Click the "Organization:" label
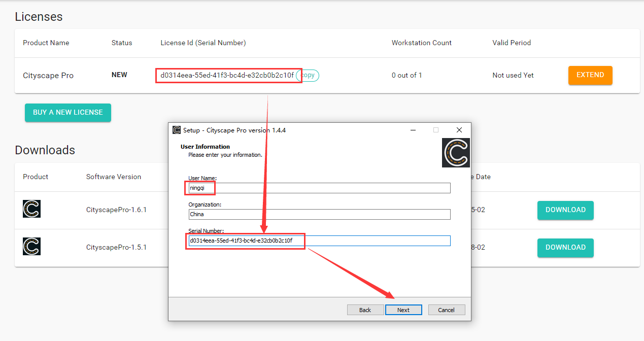The image size is (644, 341). tap(205, 204)
